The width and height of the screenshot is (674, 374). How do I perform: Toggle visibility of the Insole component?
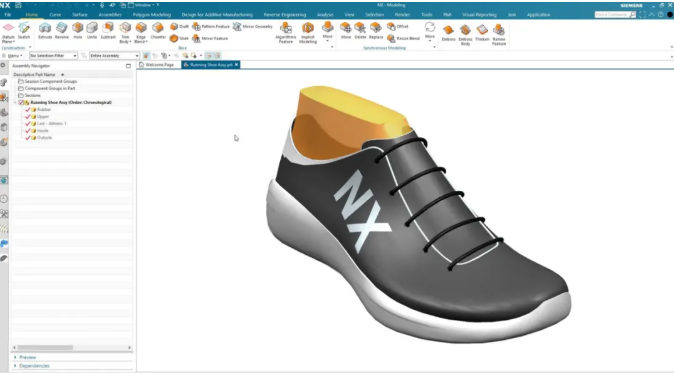coord(28,131)
